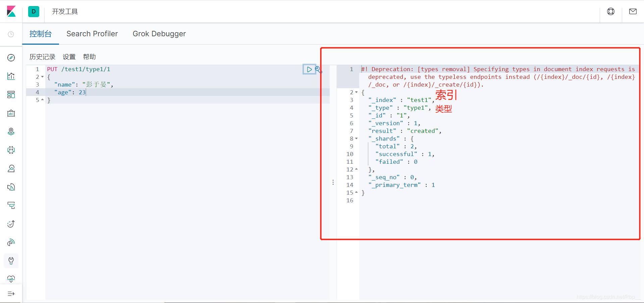Open SIEM icon in sidebar
644x303 pixels.
tap(11, 242)
